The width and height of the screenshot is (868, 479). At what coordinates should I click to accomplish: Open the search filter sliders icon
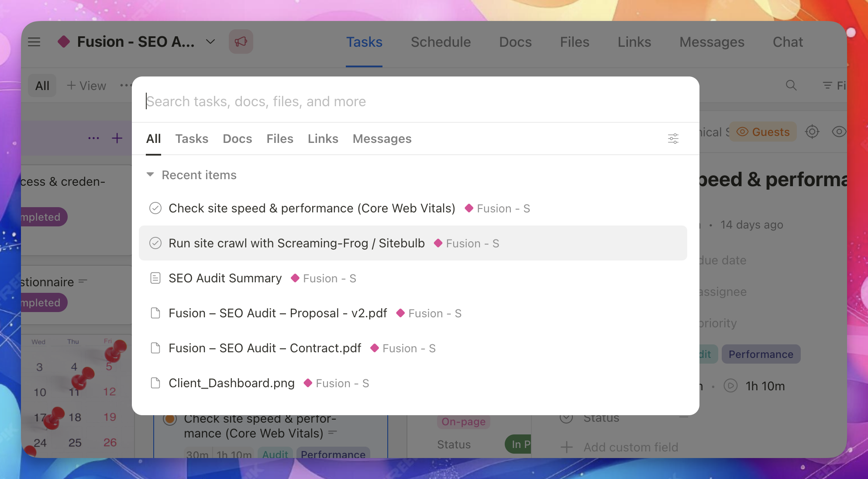click(x=673, y=139)
